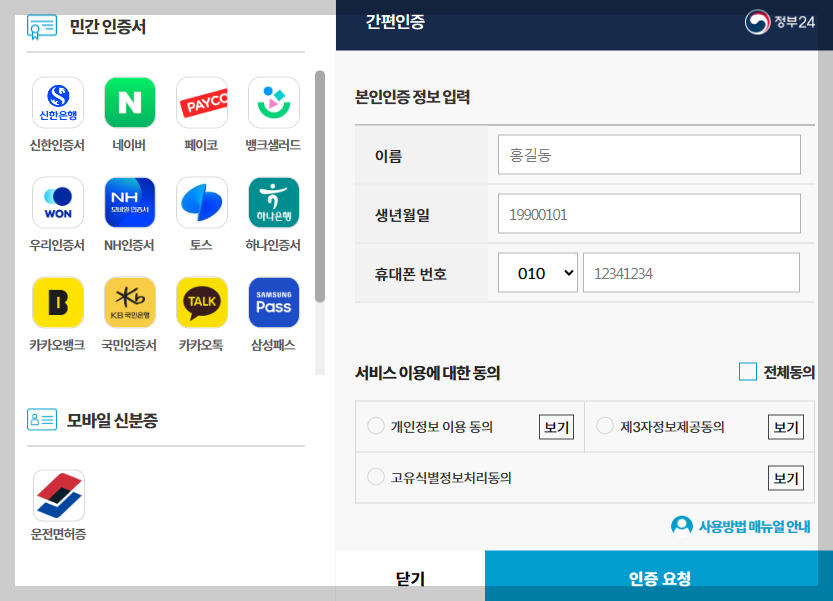Screen dimensions: 833x601
Task: Choose the 카카오뱅크 icon
Action: [x=57, y=302]
